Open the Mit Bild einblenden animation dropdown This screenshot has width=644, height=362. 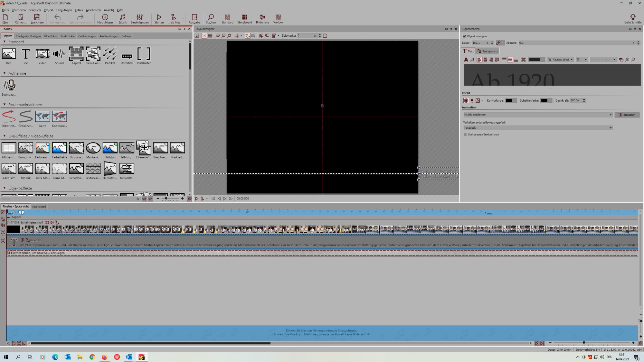click(x=537, y=115)
